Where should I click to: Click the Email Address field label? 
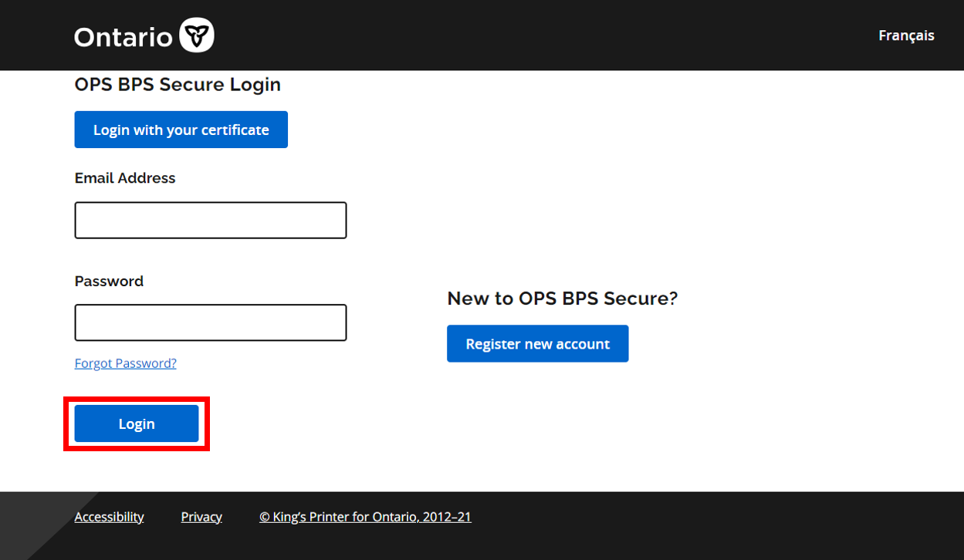(125, 178)
